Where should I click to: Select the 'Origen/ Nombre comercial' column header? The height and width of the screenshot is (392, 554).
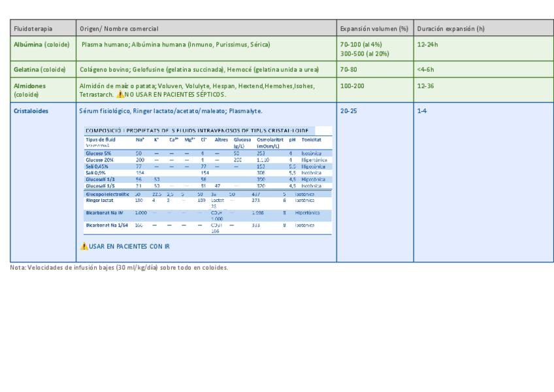click(119, 29)
